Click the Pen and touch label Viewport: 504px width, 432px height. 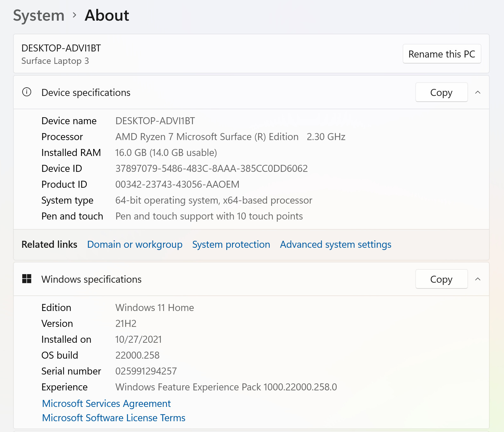point(72,216)
